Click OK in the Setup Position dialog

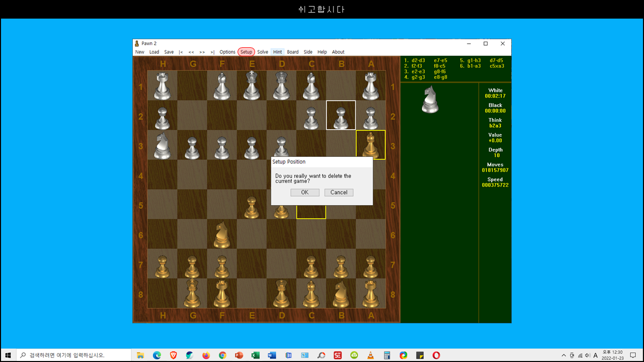(x=305, y=193)
